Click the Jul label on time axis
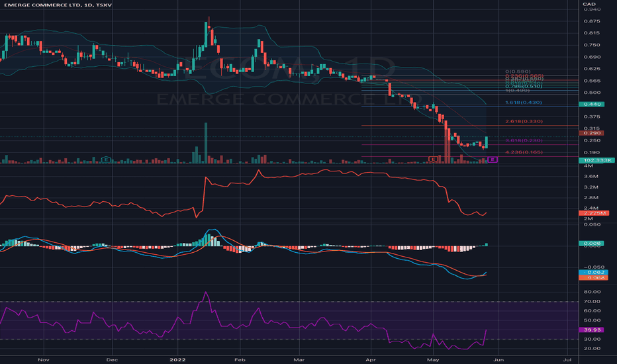 (x=567, y=359)
